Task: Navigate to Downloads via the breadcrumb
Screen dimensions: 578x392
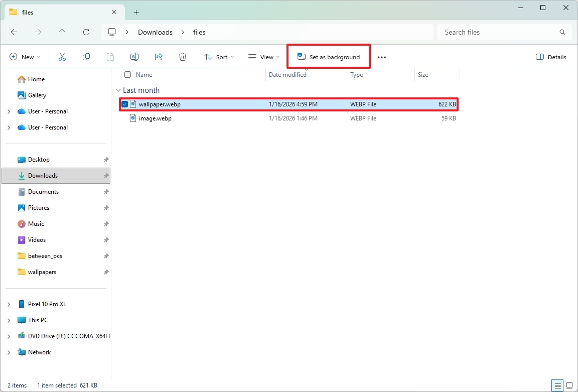Action: coord(155,32)
